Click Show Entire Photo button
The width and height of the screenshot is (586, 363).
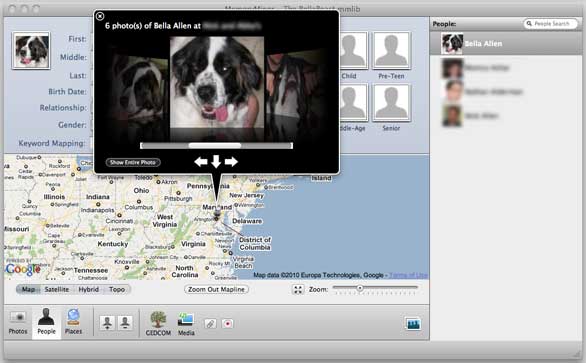click(133, 162)
